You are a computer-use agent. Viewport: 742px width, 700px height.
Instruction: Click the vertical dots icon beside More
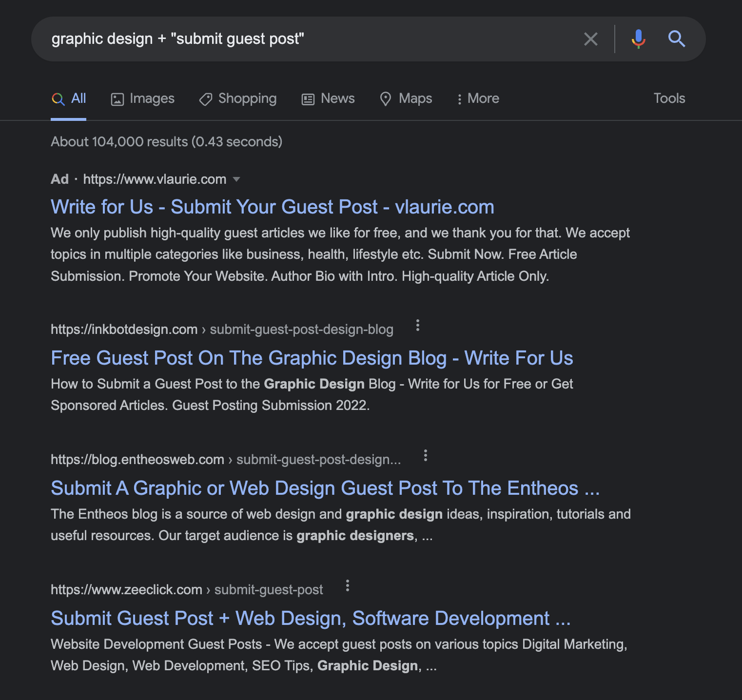click(459, 99)
